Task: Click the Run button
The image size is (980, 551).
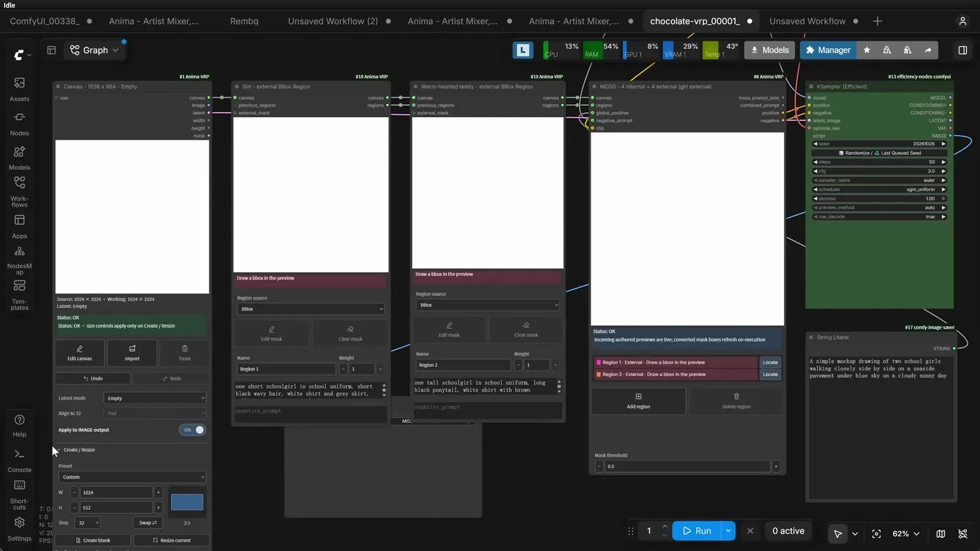Action: coord(696,531)
